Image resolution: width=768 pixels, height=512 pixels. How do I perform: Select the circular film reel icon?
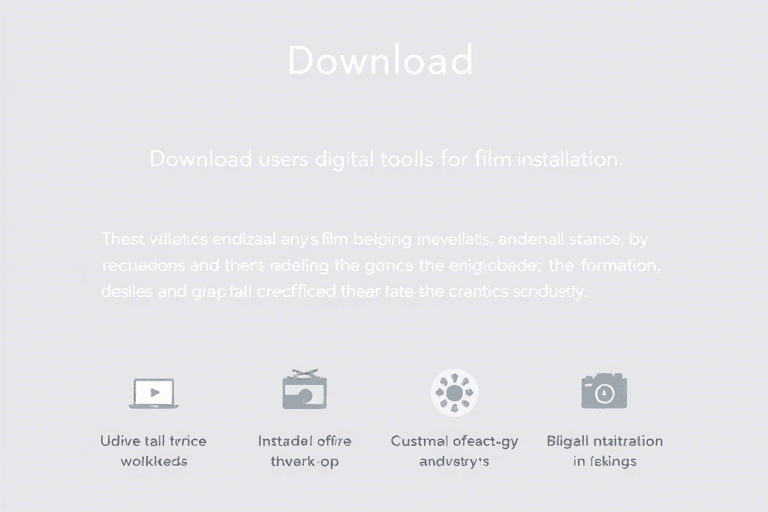[x=454, y=392]
